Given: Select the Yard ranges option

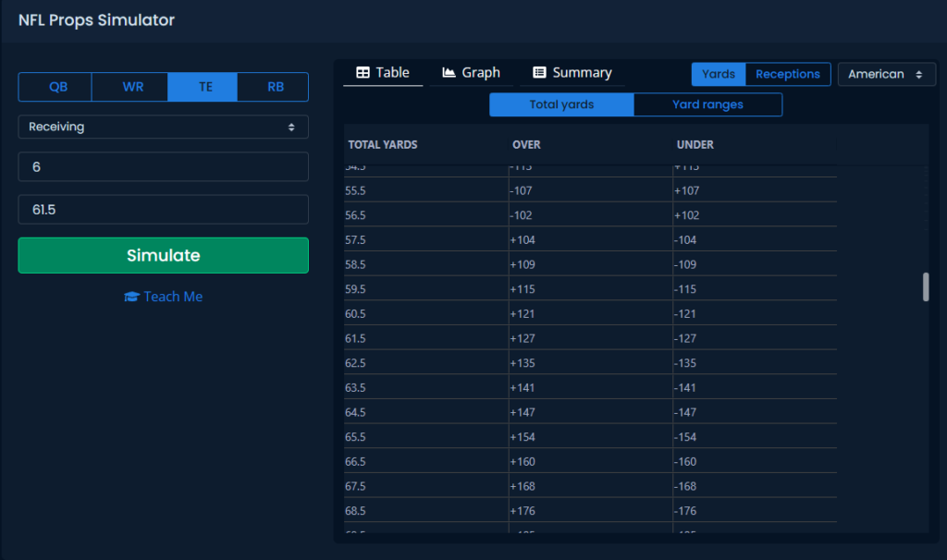Looking at the screenshot, I should [x=707, y=104].
